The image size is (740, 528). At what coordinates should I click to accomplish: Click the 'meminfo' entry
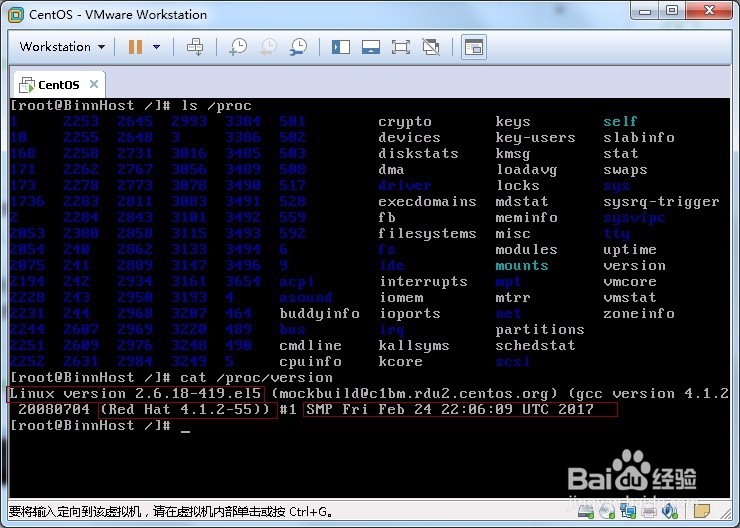click(x=526, y=218)
